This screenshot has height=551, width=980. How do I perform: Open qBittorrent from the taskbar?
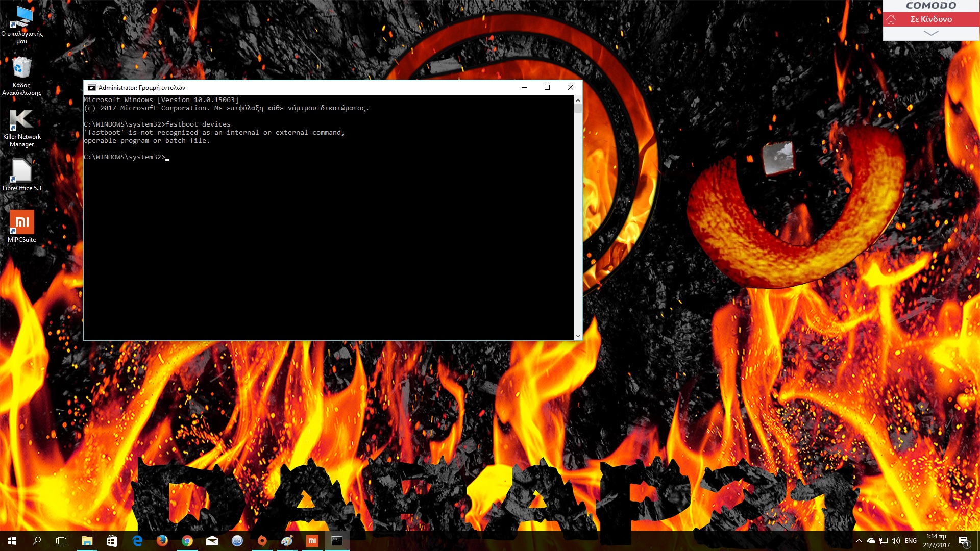[237, 541]
